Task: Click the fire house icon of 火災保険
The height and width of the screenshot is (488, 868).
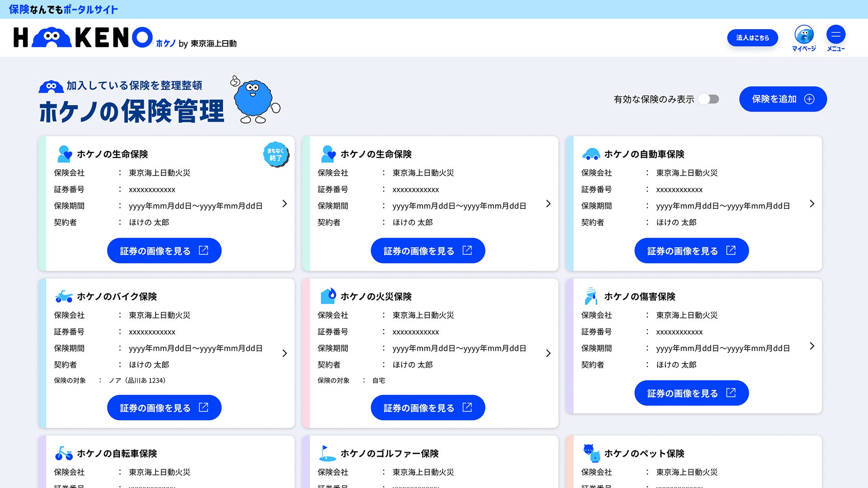Action: (329, 296)
